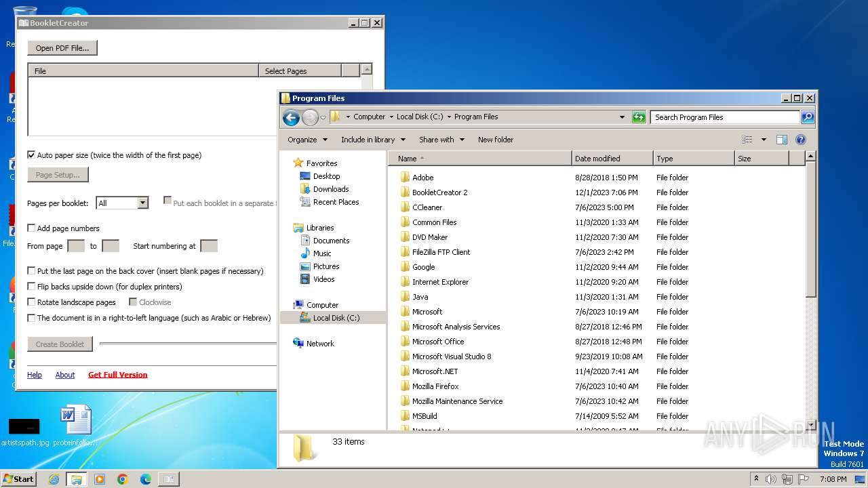Image resolution: width=868 pixels, height=488 pixels.
Task: Launch Internet Explorer from the taskbar
Action: 54,479
